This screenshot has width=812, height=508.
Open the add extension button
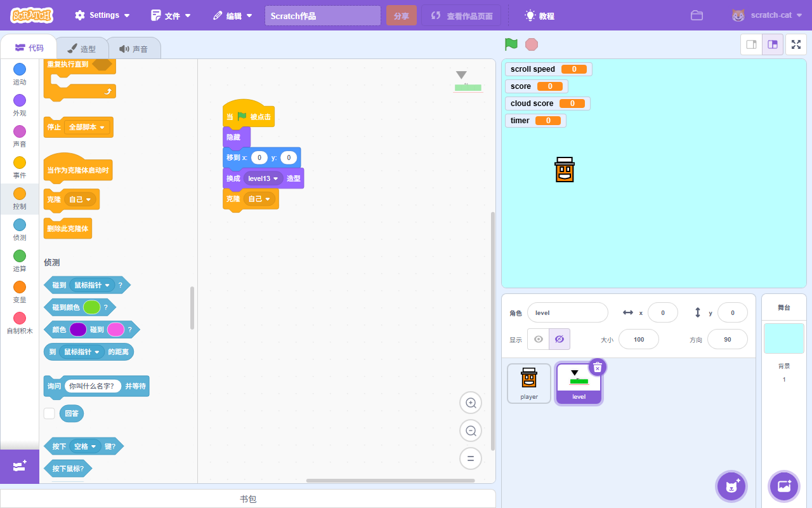(x=19, y=467)
